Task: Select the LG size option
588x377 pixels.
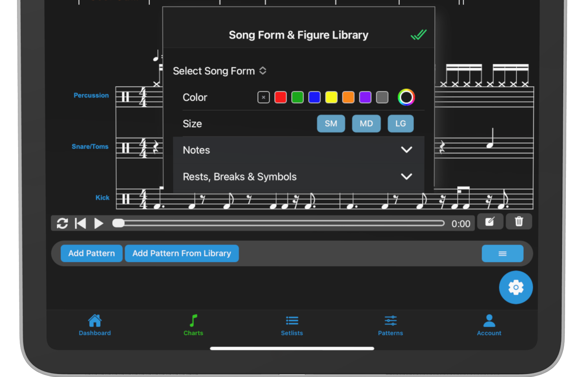Action: pyautogui.click(x=400, y=124)
